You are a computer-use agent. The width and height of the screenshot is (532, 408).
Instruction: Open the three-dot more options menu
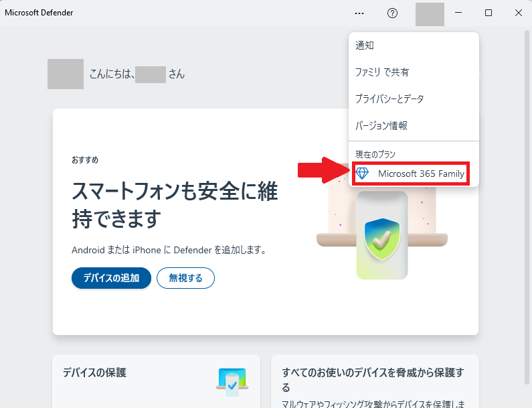click(359, 13)
